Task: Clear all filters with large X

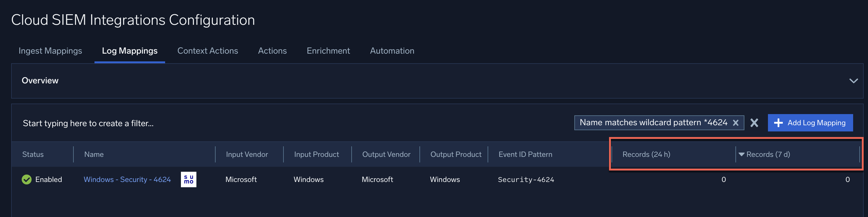Action: [x=754, y=123]
